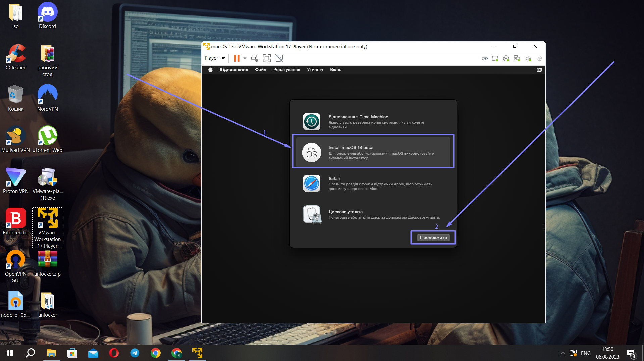This screenshot has height=361, width=644.
Task: Select Відновлення з Time Machine option
Action: [x=373, y=122]
